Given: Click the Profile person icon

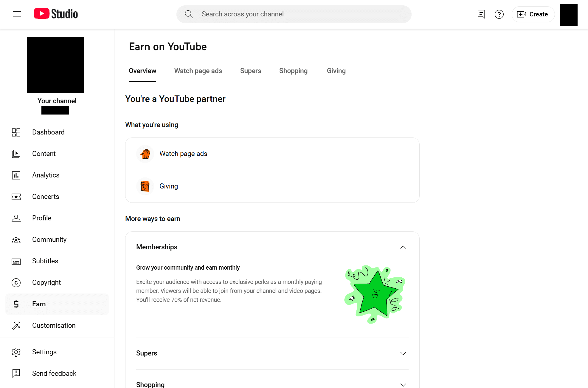Looking at the screenshot, I should coord(16,218).
